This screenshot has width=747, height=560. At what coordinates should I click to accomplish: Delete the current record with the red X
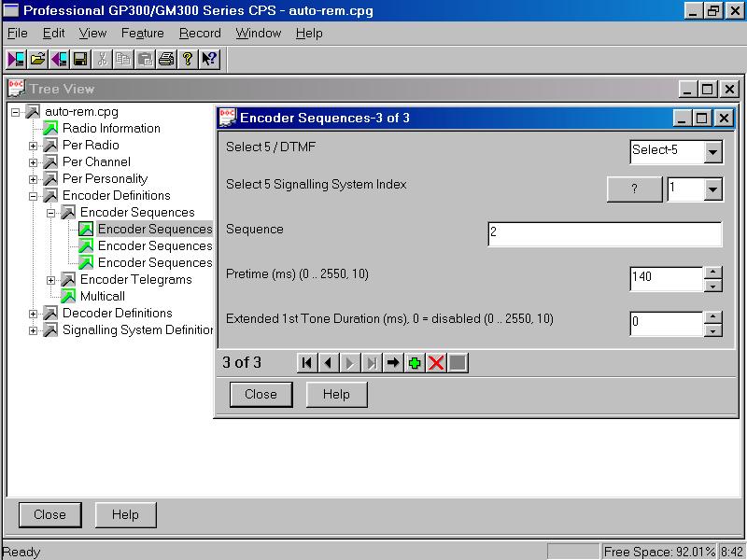point(436,363)
